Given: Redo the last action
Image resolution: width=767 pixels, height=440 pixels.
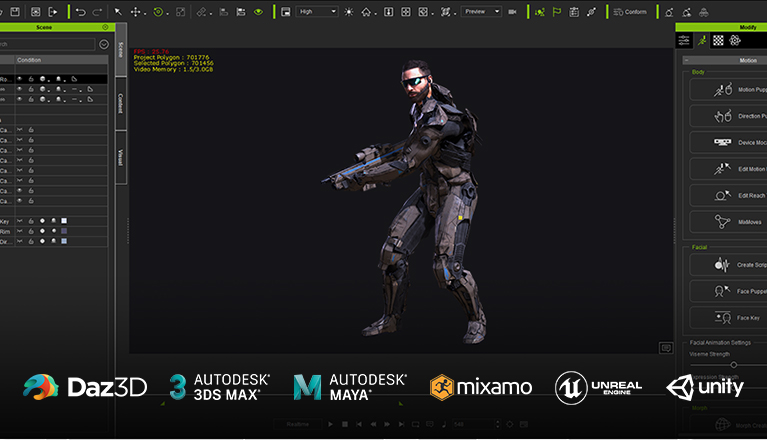Looking at the screenshot, I should coord(98,12).
